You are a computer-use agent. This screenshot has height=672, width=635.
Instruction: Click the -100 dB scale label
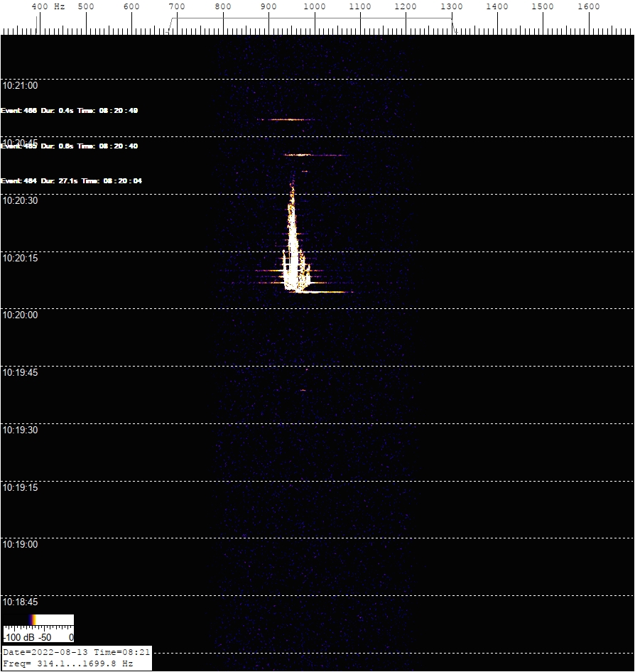tap(19, 637)
